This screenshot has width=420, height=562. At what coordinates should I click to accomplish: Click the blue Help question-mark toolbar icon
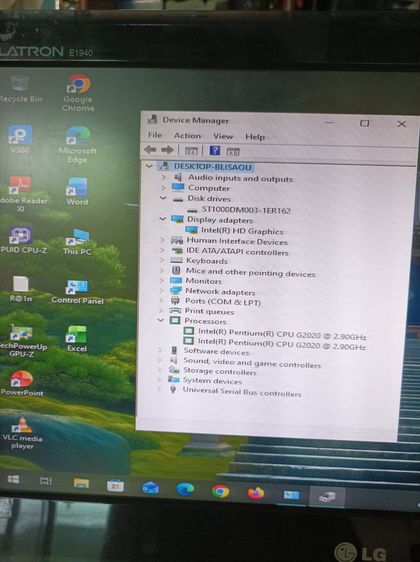click(x=214, y=150)
